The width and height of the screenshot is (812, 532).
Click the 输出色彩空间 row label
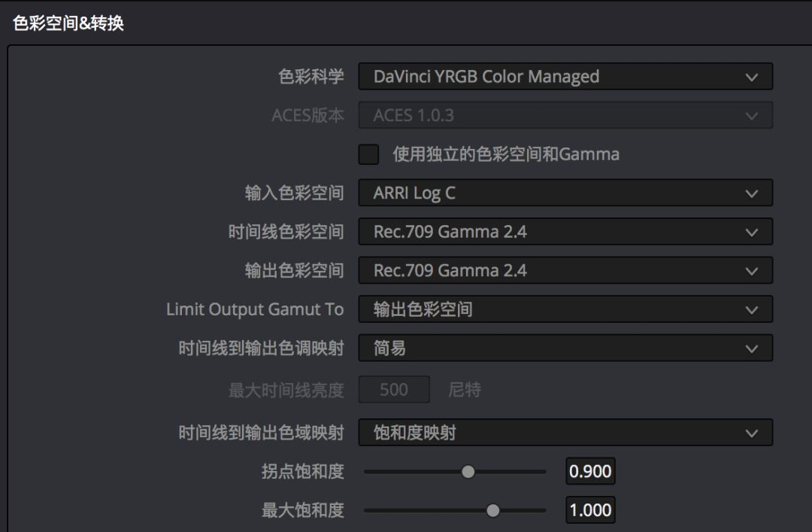[x=295, y=271]
